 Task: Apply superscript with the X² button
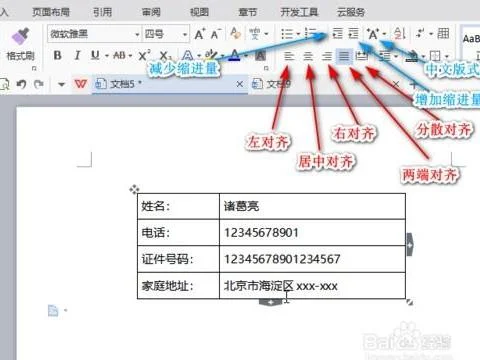[144, 55]
